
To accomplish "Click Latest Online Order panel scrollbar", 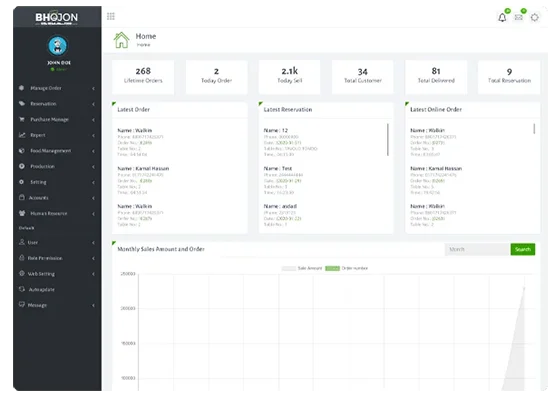I will pos(534,128).
